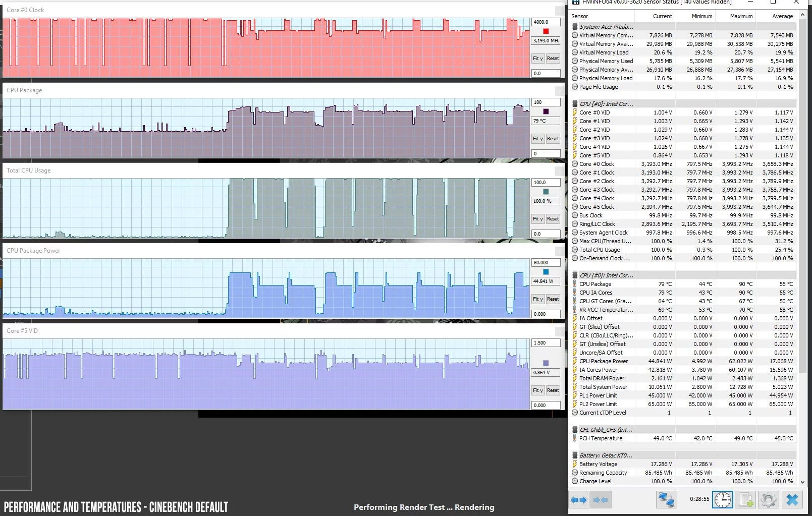Select the Virtual Memory Load row

tap(683, 52)
